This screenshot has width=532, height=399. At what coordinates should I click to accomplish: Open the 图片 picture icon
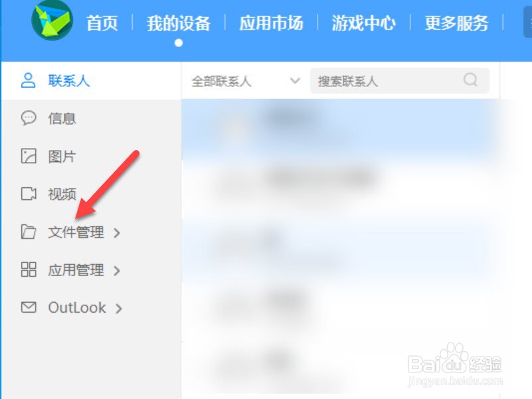click(x=29, y=156)
